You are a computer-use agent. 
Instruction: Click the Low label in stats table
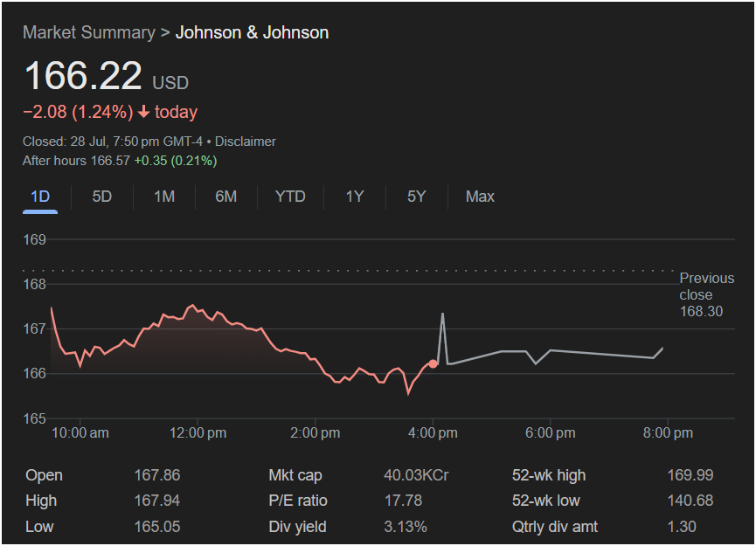coord(39,527)
